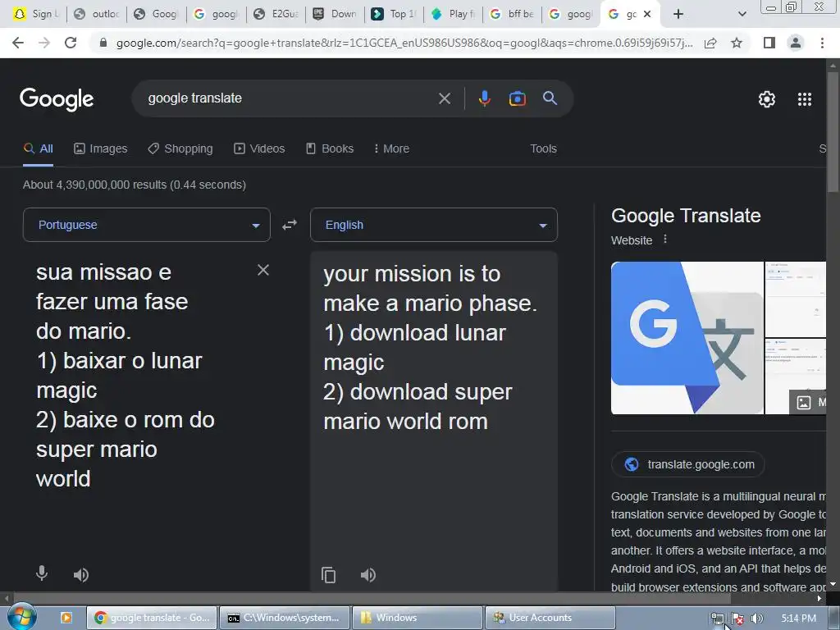This screenshot has height=630, width=840.
Task: Click the About 4,390,000,000 results text
Action: click(135, 185)
